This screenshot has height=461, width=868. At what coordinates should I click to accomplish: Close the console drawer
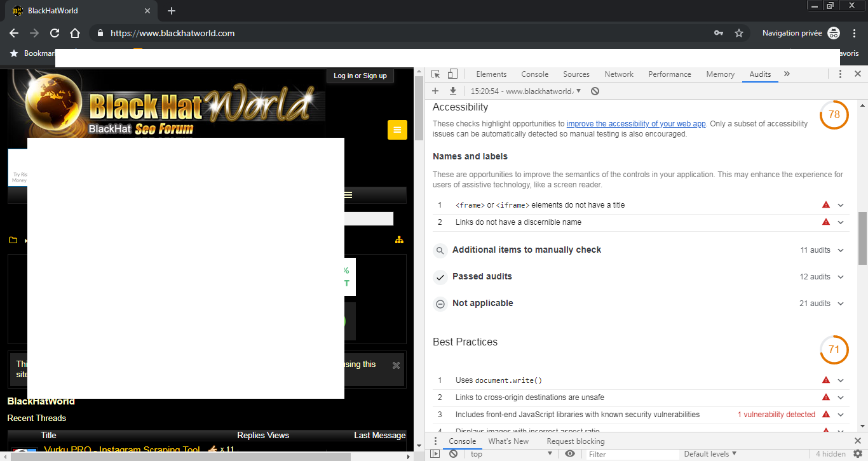coord(857,441)
